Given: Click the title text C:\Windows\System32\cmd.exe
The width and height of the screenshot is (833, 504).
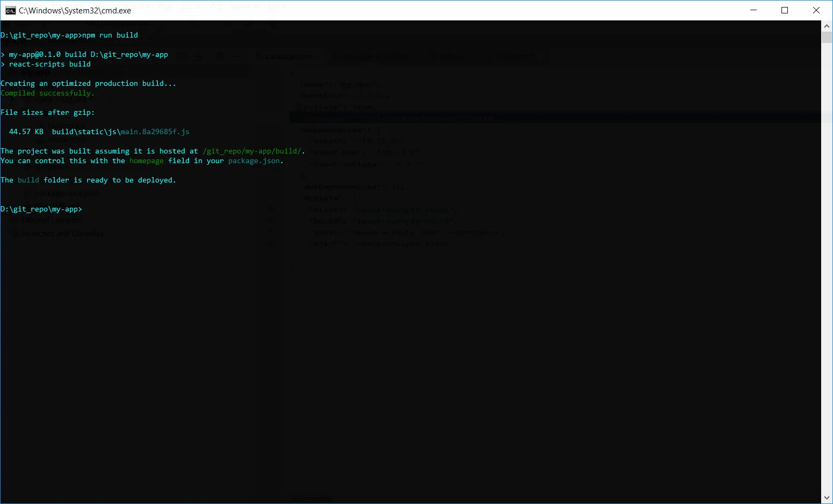Looking at the screenshot, I should tap(75, 10).
